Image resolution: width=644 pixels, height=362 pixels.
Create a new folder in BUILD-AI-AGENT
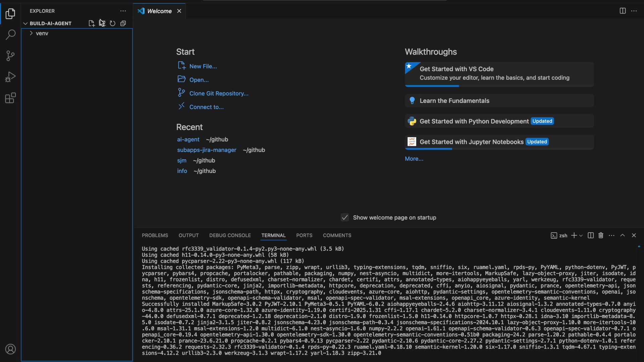click(102, 23)
